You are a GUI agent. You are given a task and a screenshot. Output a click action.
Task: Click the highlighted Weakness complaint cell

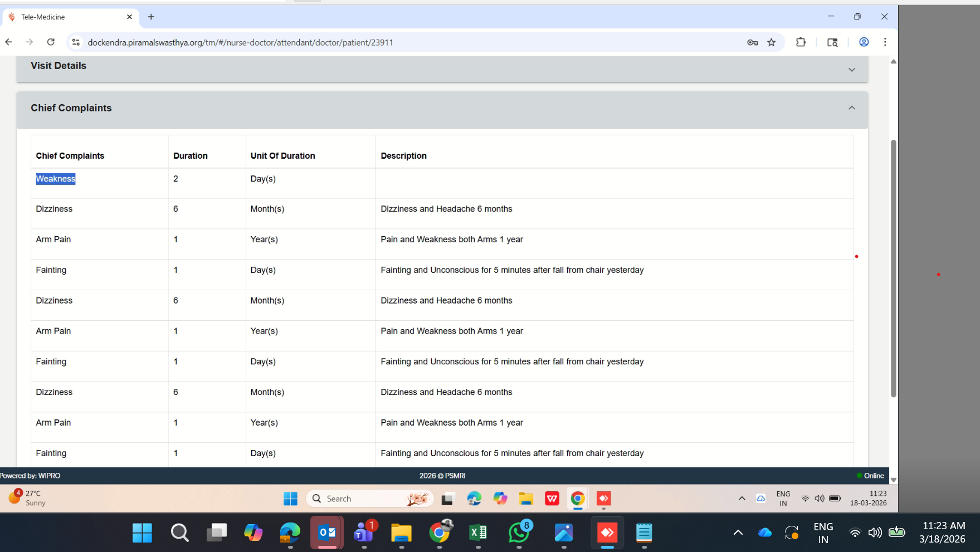click(56, 179)
